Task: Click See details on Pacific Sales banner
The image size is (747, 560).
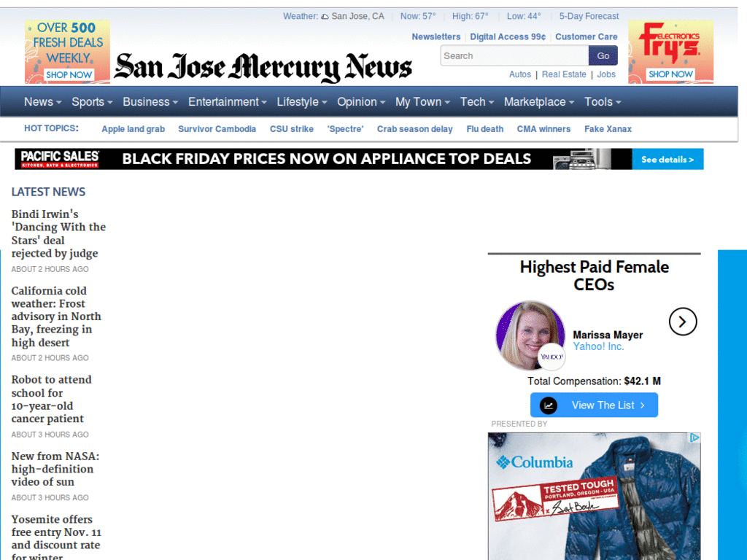Action: tap(667, 159)
